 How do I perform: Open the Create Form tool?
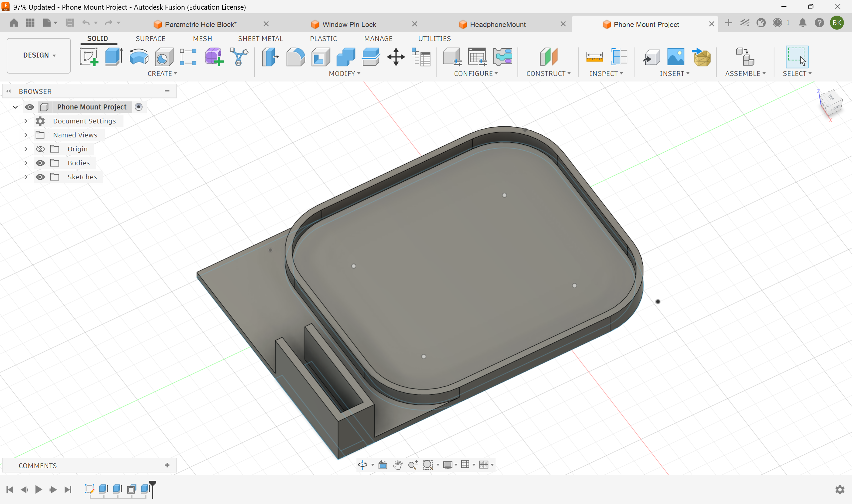pyautogui.click(x=214, y=57)
